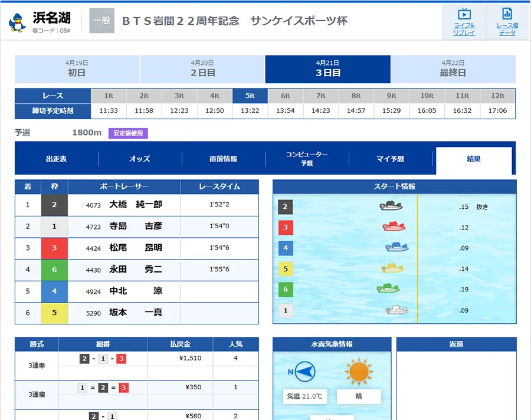Click boat 2 black boat in start info

coord(392,206)
